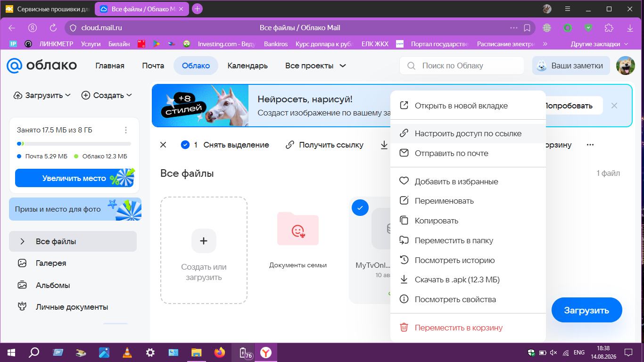Open VLC media player from the taskbar
This screenshot has height=362, width=644.
(x=127, y=352)
